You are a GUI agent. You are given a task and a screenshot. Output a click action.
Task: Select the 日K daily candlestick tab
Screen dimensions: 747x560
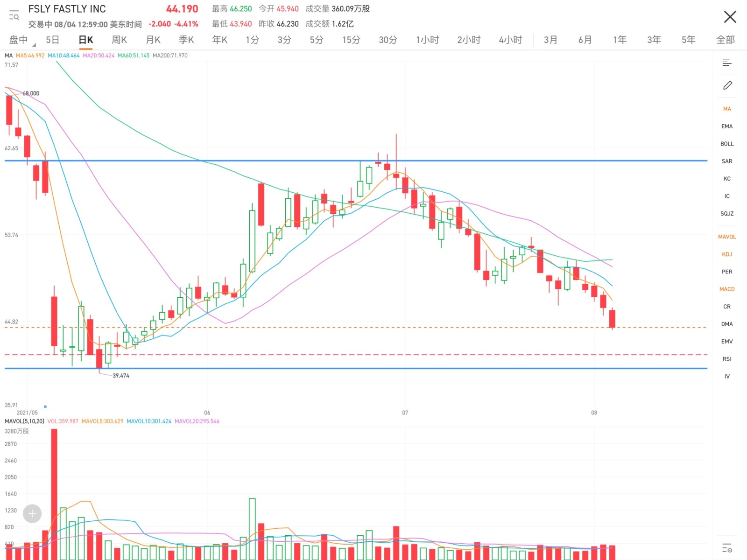(86, 40)
